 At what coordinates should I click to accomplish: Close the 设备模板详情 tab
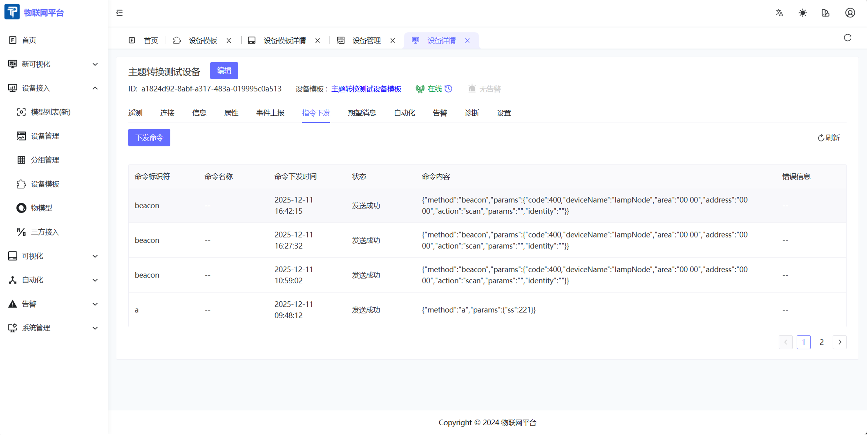[x=318, y=41]
